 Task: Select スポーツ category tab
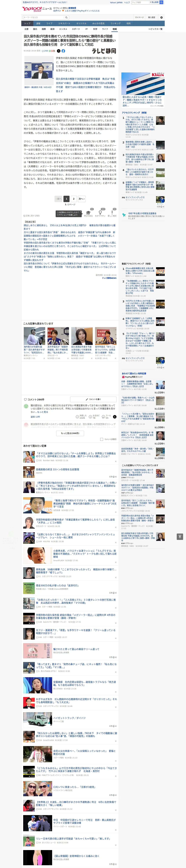pyautogui.click(x=76, y=29)
